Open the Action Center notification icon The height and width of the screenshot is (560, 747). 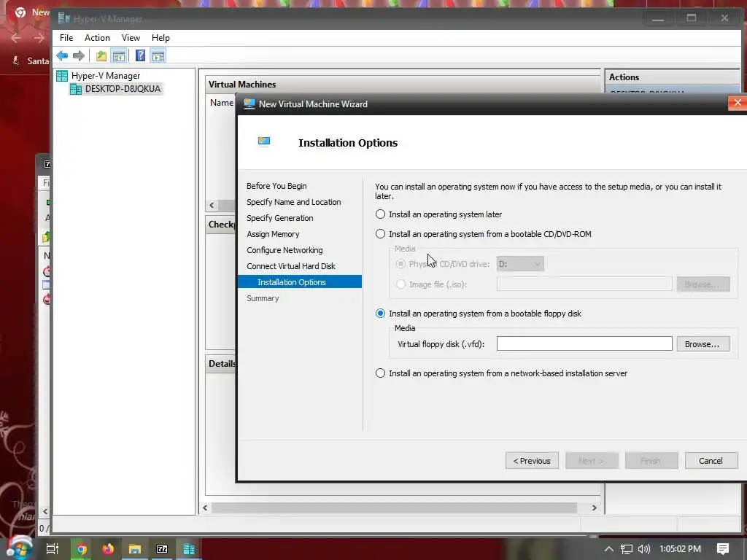pos(723,549)
